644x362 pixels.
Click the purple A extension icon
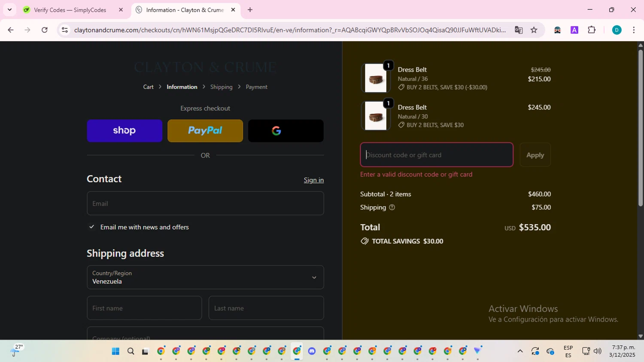[574, 30]
